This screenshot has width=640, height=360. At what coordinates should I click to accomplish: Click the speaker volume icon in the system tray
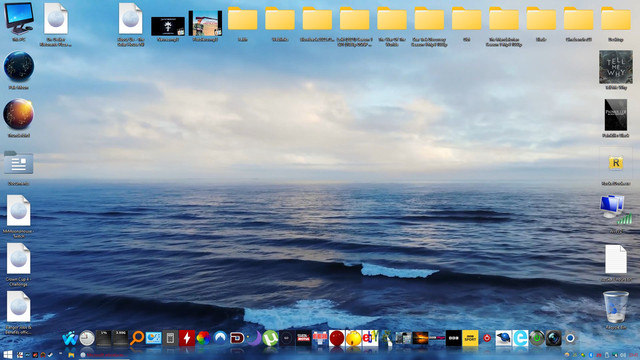coord(622,355)
